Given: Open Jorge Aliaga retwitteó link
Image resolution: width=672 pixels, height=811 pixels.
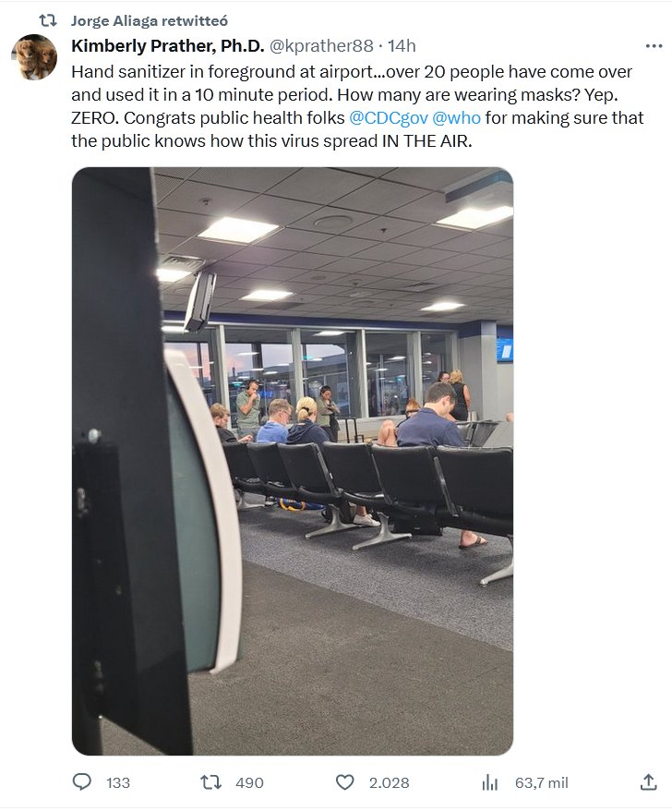Looking at the screenshot, I should [x=149, y=20].
